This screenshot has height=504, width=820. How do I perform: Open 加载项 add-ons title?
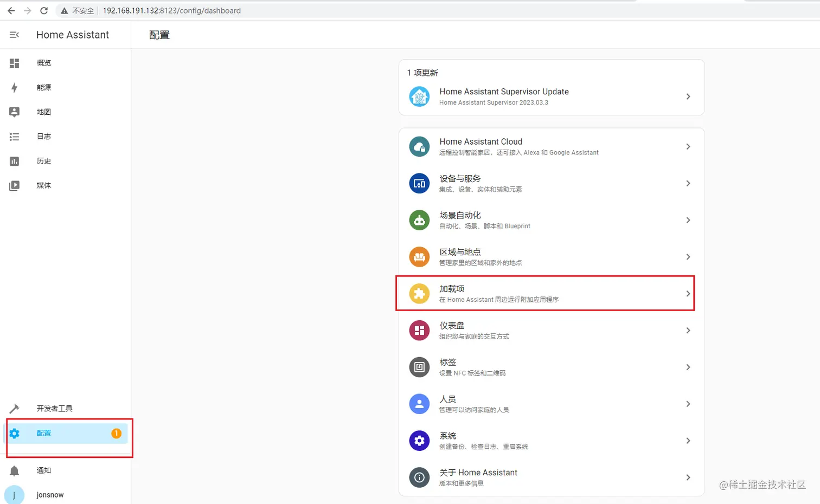coord(452,289)
